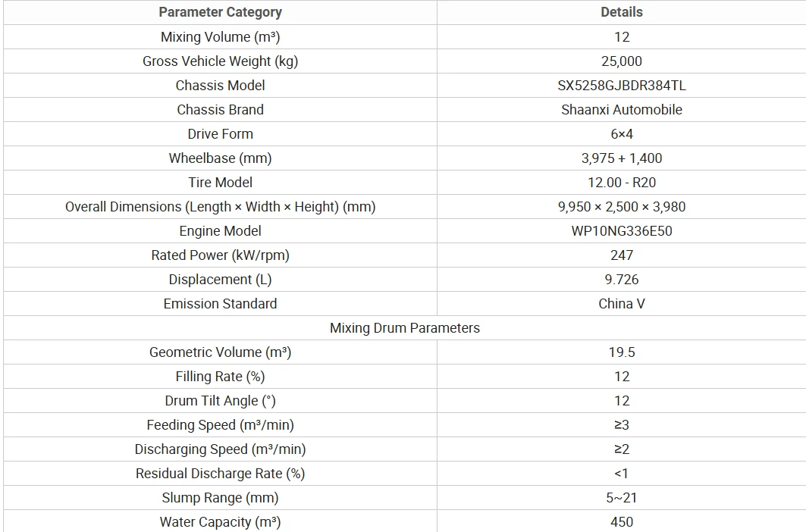806x532 pixels.
Task: Select the Wheelbase (mm) label
Action: click(x=220, y=158)
